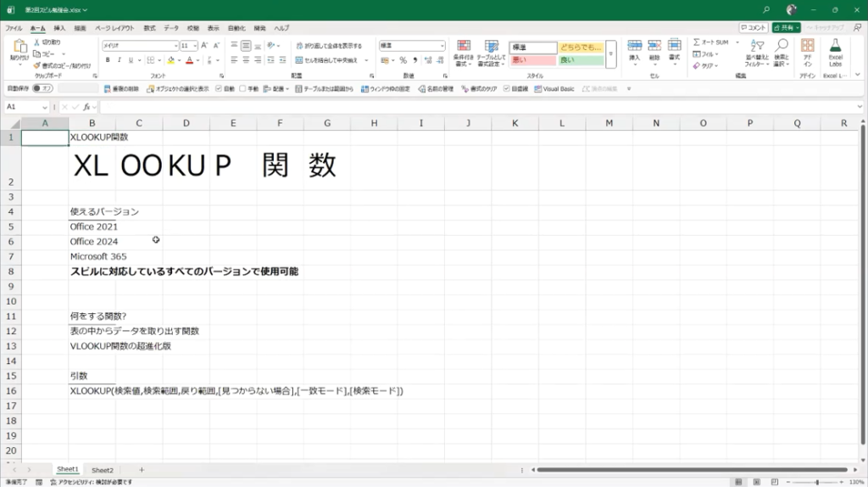This screenshot has width=868, height=487.
Task: Check the 手動 (manual) calculation checkbox
Action: click(242, 88)
